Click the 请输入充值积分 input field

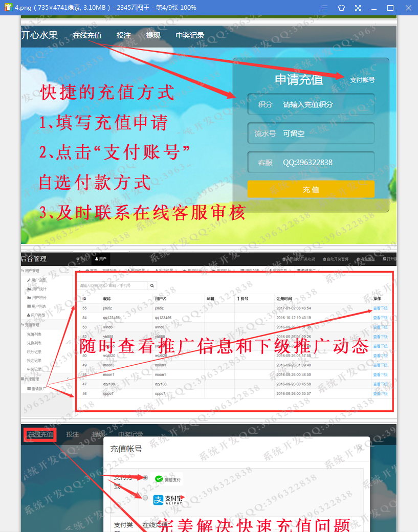[x=311, y=104]
